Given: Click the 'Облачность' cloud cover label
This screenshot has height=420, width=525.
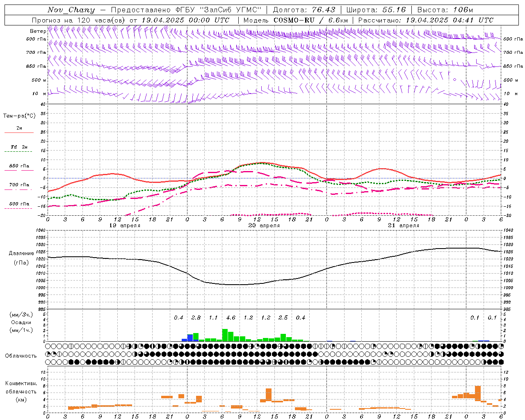Looking at the screenshot, I should pos(21,356).
